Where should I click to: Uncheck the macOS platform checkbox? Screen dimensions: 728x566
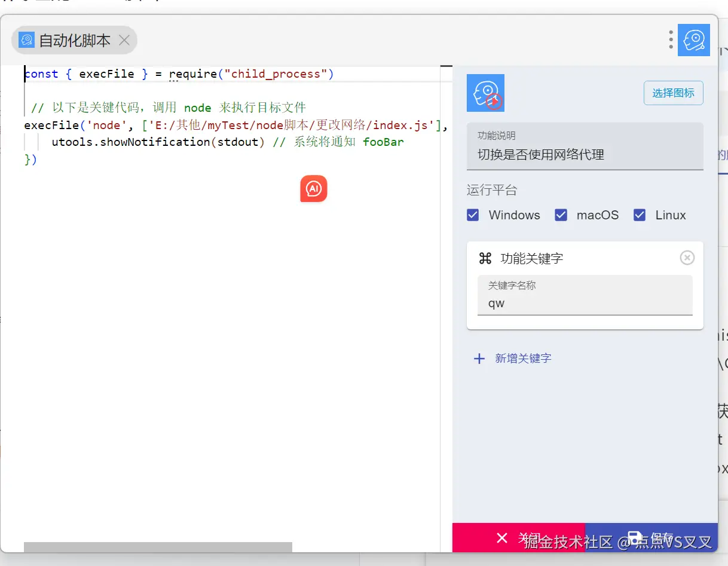point(561,215)
